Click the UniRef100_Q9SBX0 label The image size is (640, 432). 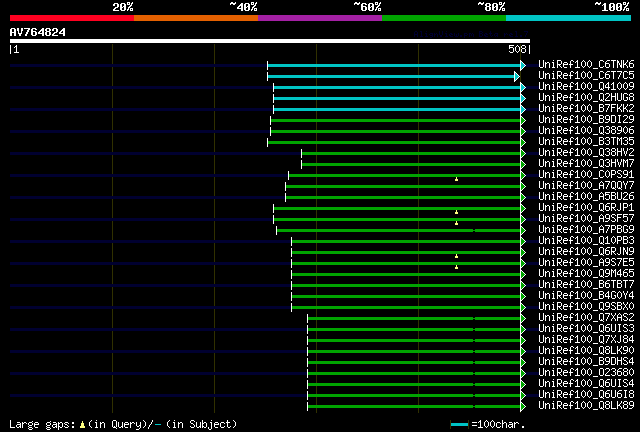point(586,307)
